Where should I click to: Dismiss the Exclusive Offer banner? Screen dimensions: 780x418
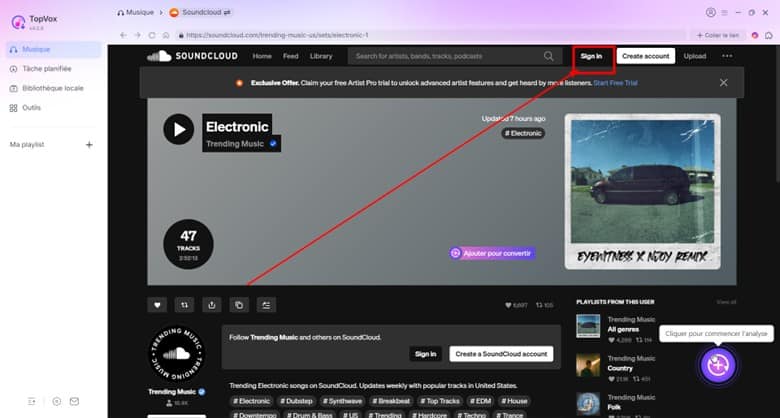coord(723,83)
